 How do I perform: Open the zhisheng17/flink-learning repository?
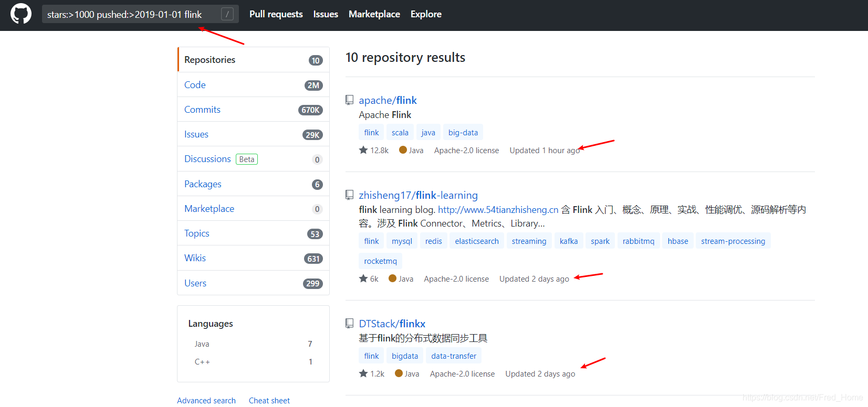coord(418,195)
